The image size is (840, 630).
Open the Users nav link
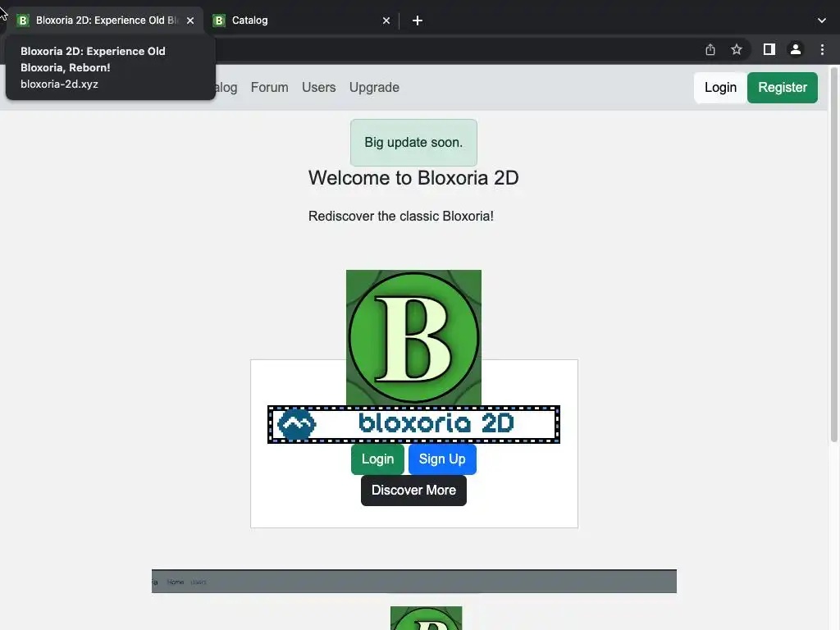click(x=319, y=87)
